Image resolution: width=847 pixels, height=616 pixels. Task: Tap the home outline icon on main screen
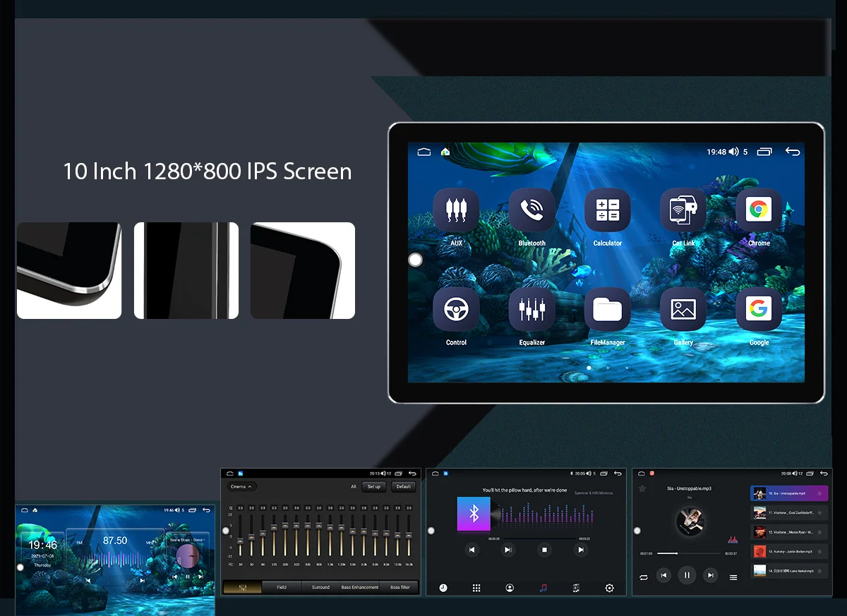[423, 152]
